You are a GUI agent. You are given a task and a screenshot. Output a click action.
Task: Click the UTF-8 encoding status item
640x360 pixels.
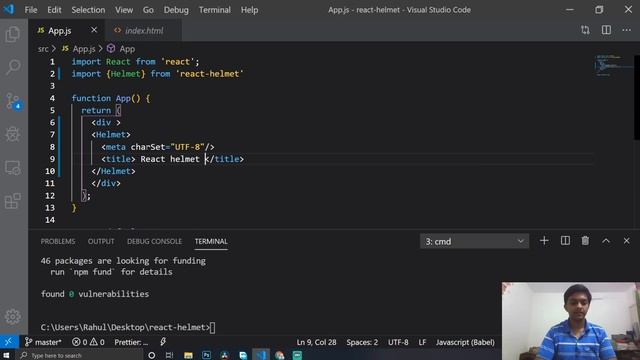pos(398,342)
